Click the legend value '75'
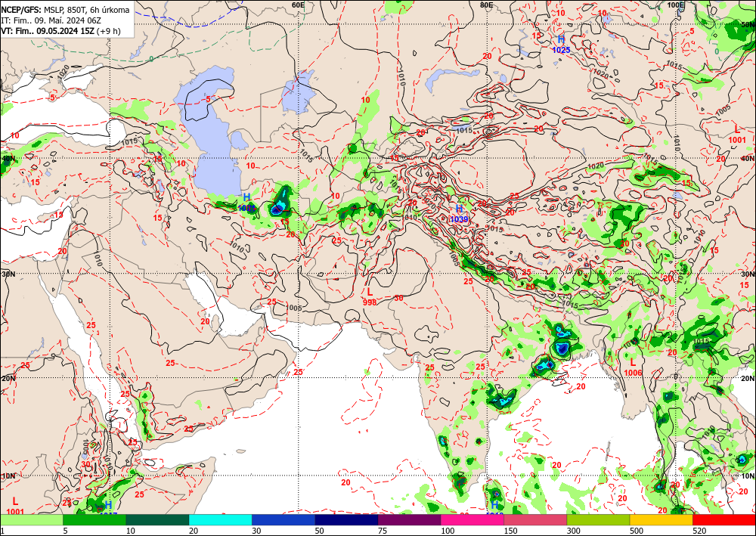The height and width of the screenshot is (536, 756). tap(383, 531)
